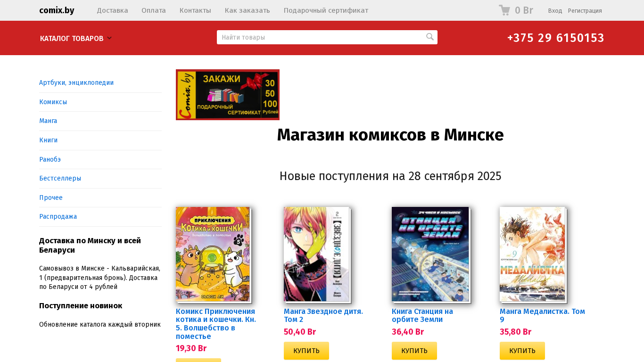Open Подарочный сертификат link
644x362 pixels.
pyautogui.click(x=326, y=10)
